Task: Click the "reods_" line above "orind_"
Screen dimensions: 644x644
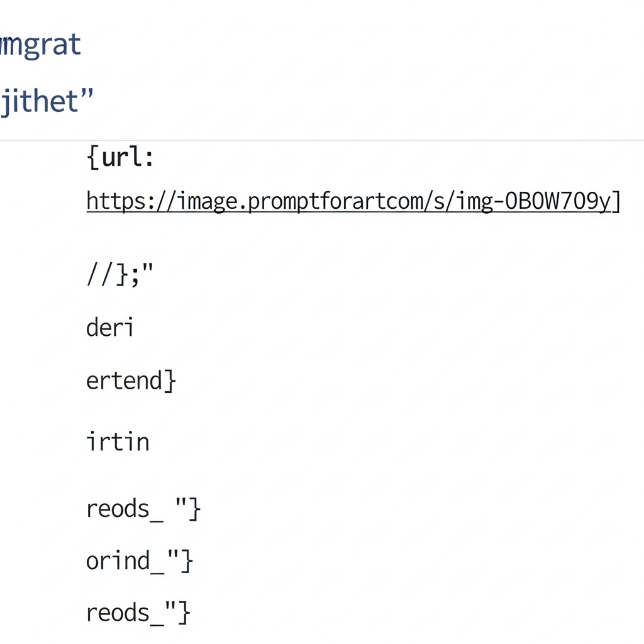Action: point(125,509)
